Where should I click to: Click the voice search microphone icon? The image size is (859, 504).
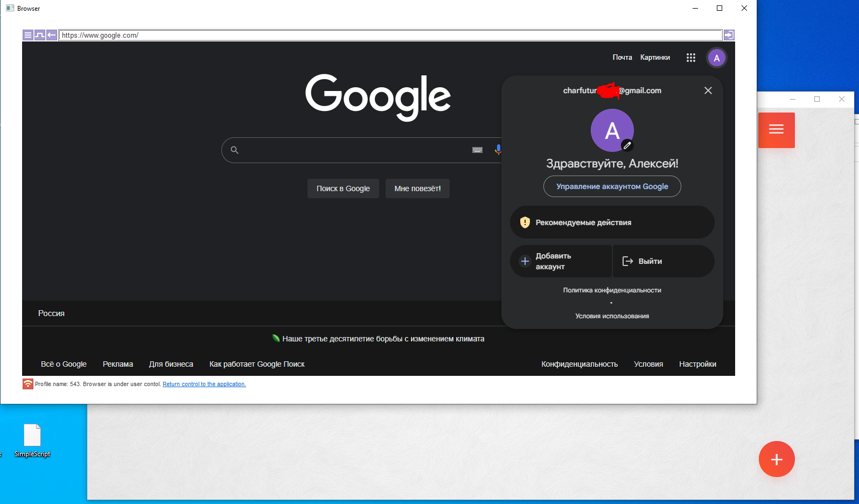(498, 150)
